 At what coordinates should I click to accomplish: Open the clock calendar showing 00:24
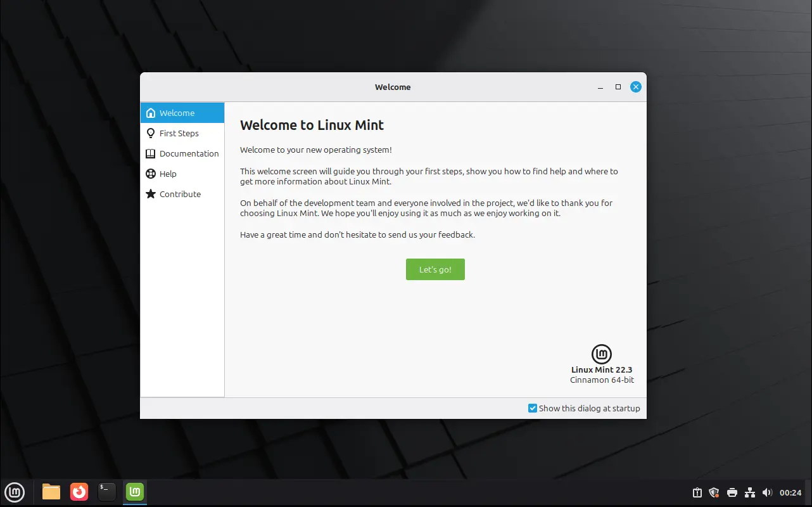pyautogui.click(x=790, y=492)
